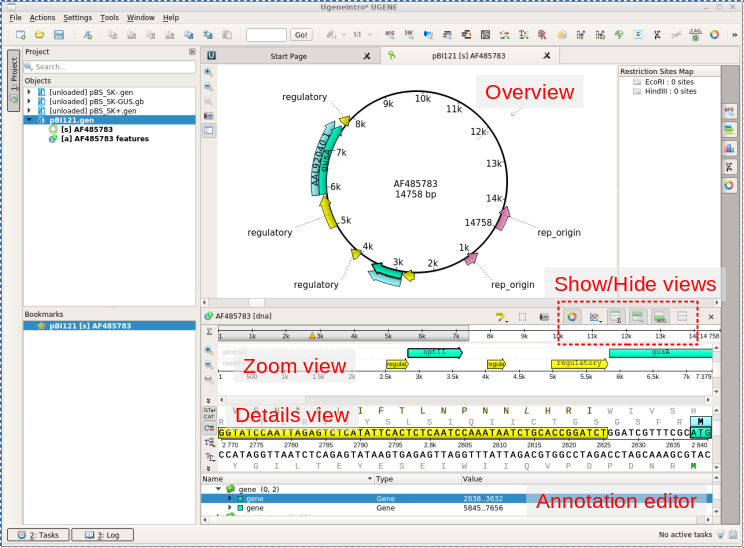Open the graphs dropdown in the sequence toolbar

(594, 317)
